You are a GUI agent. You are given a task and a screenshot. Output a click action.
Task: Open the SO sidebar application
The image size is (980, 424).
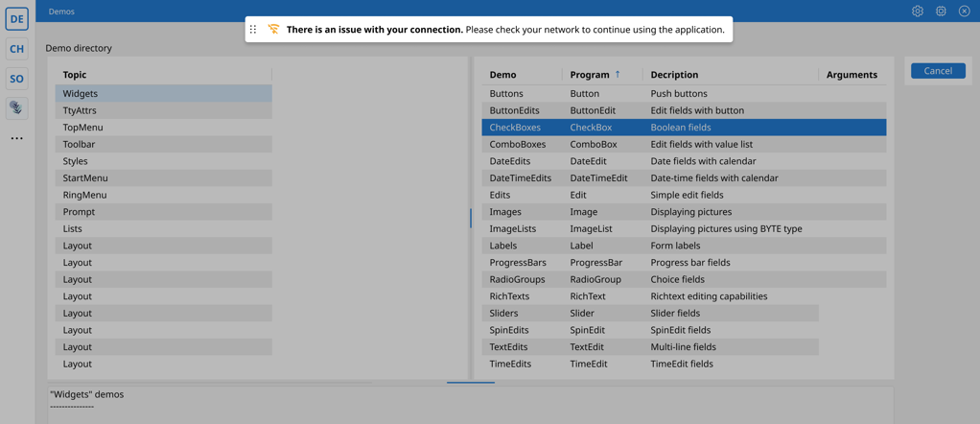tap(16, 79)
